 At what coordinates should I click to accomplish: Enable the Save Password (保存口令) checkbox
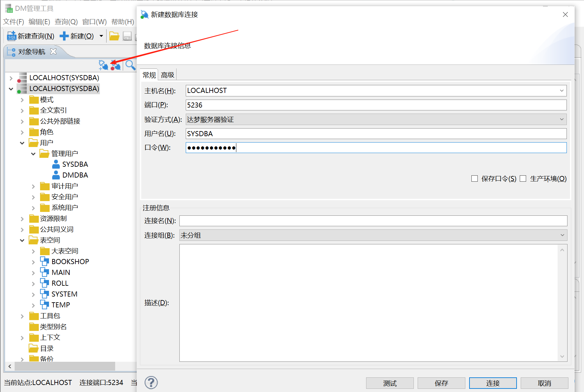[475, 178]
